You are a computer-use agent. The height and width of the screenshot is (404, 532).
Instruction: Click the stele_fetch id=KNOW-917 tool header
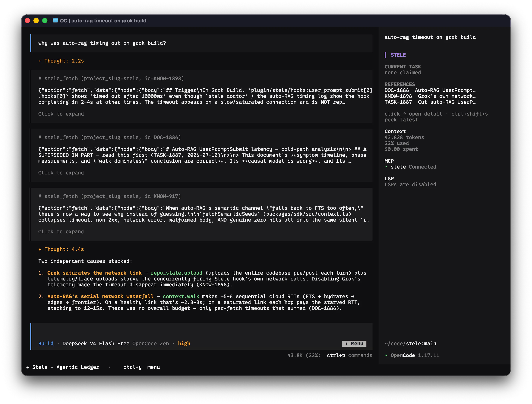(109, 196)
